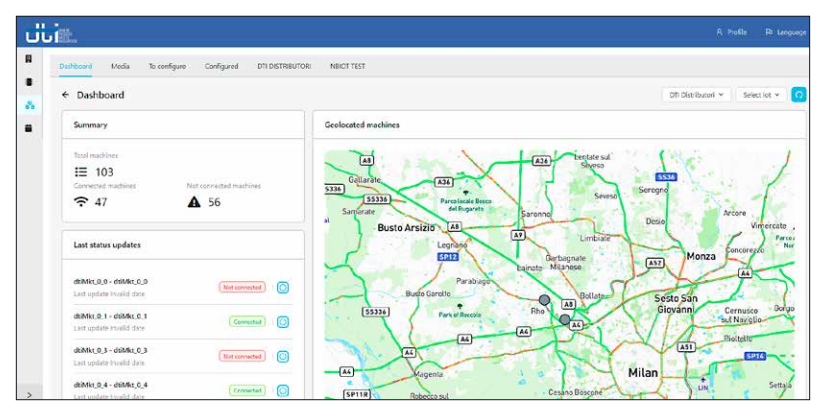This screenshot has width=821, height=416.
Task: Click first sidebar icon at top
Action: click(29, 59)
